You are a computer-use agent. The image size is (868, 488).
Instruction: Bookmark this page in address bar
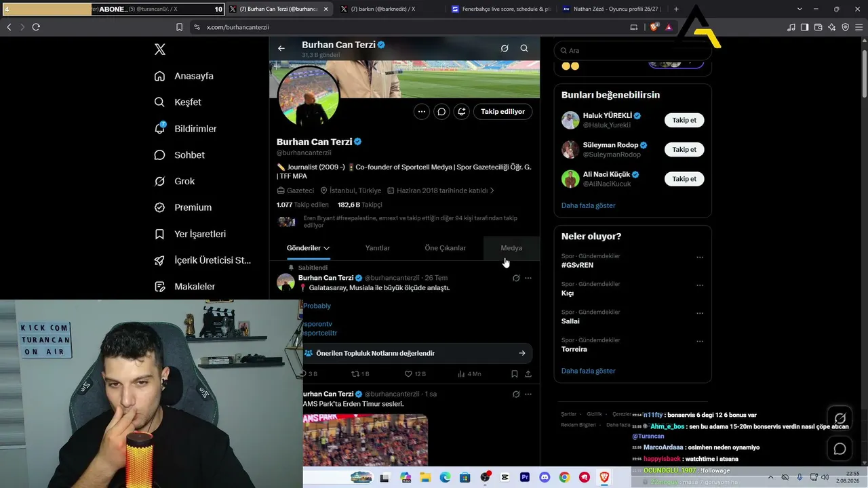[180, 27]
